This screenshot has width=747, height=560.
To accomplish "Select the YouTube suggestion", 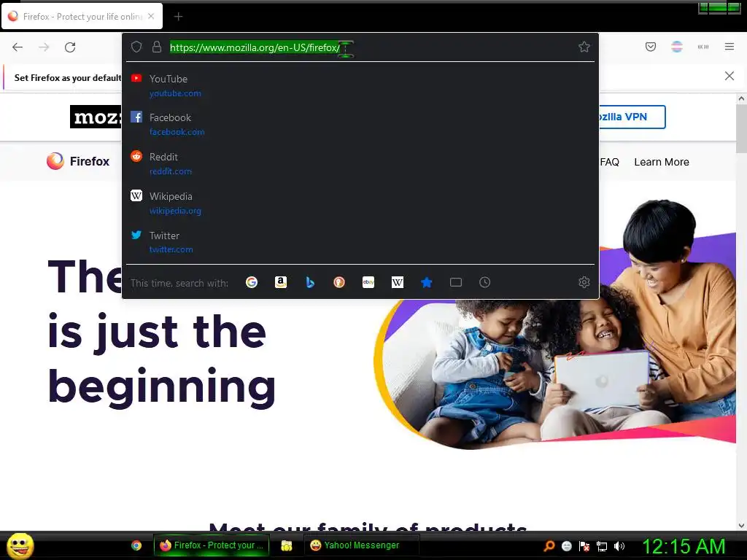I will (360, 85).
